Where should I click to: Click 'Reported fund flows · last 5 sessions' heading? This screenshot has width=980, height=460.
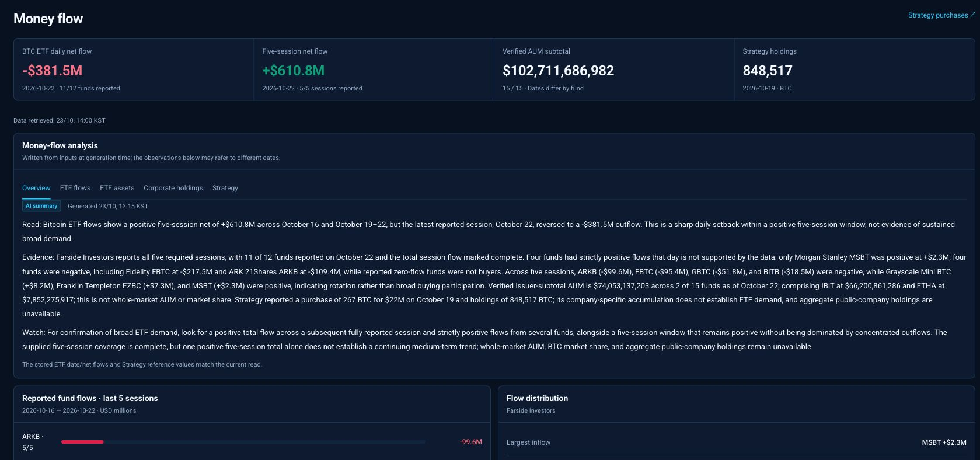coord(90,398)
